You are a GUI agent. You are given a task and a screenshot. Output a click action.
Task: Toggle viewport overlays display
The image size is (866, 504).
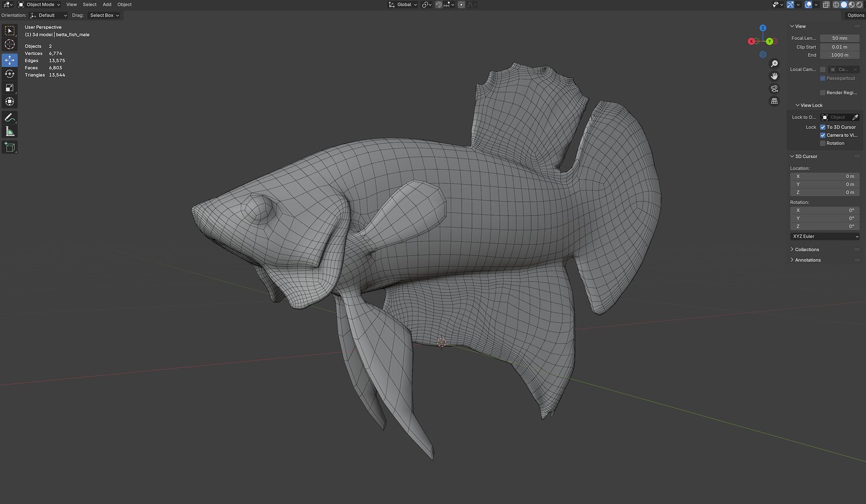pyautogui.click(x=808, y=5)
